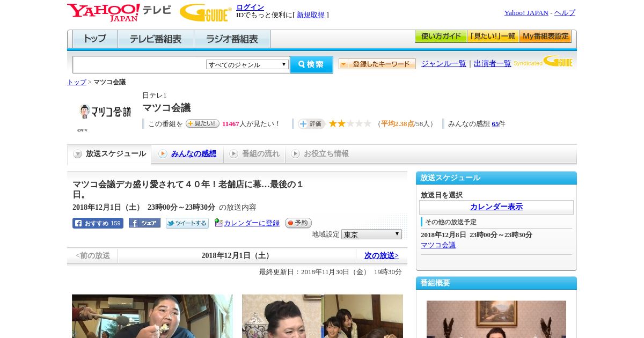This screenshot has width=644, height=338.
Task: Switch to the テレビ番組表 tab
Action: tap(156, 39)
